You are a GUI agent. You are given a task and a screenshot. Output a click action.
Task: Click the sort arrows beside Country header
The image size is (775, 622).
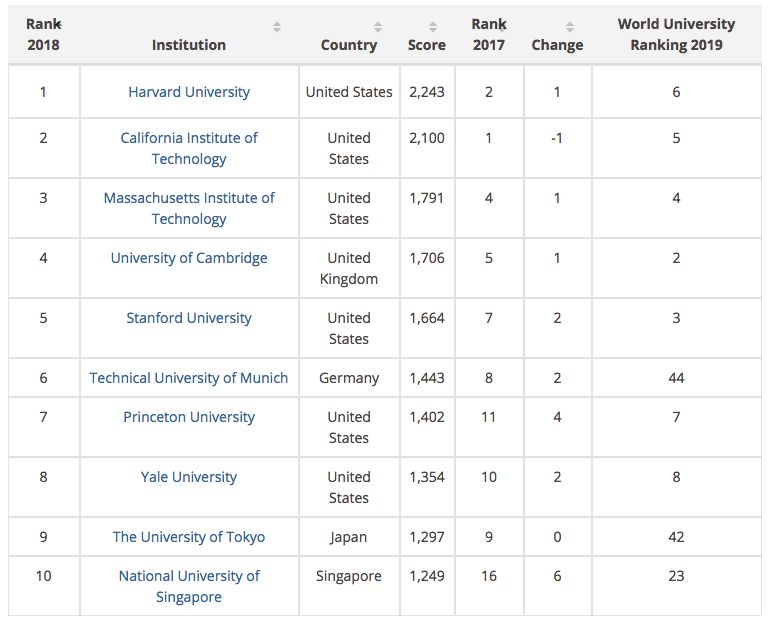[x=378, y=27]
